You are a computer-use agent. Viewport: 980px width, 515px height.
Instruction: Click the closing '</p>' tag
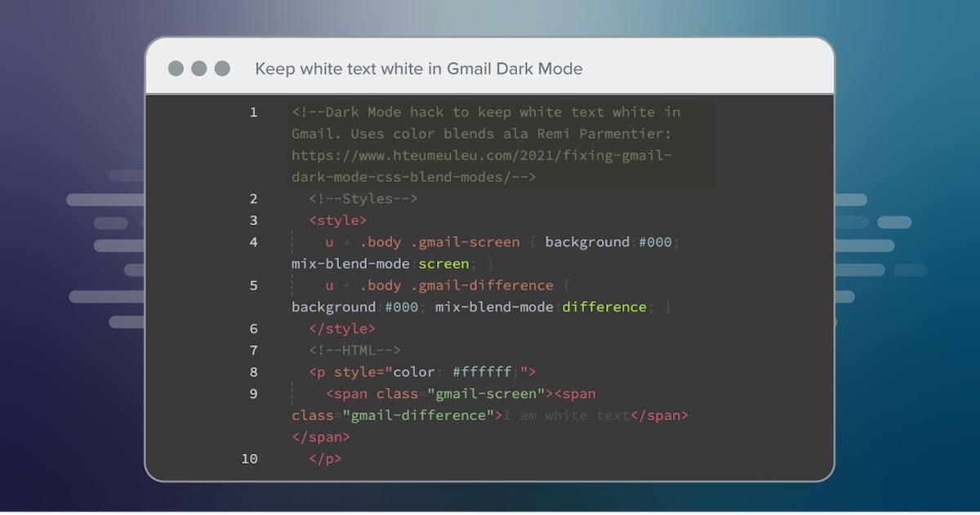(325, 459)
